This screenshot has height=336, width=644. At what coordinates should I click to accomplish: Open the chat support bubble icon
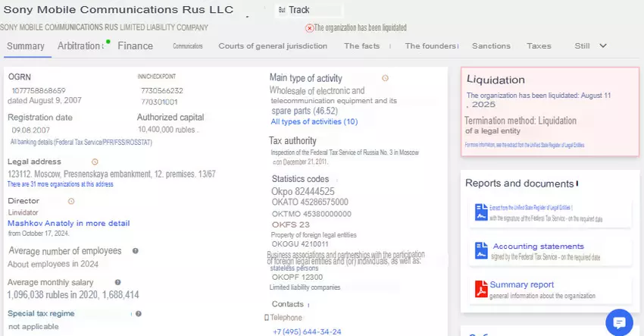click(x=619, y=321)
